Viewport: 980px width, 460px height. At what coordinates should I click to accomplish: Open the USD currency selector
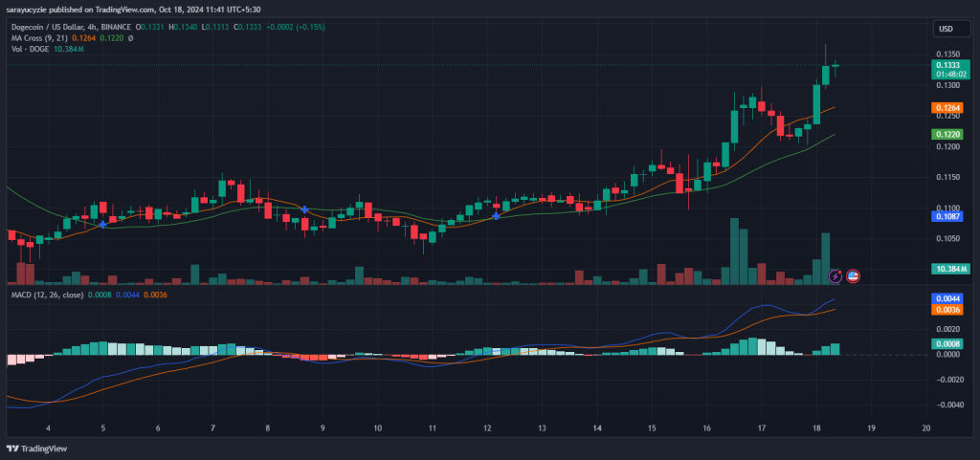947,29
